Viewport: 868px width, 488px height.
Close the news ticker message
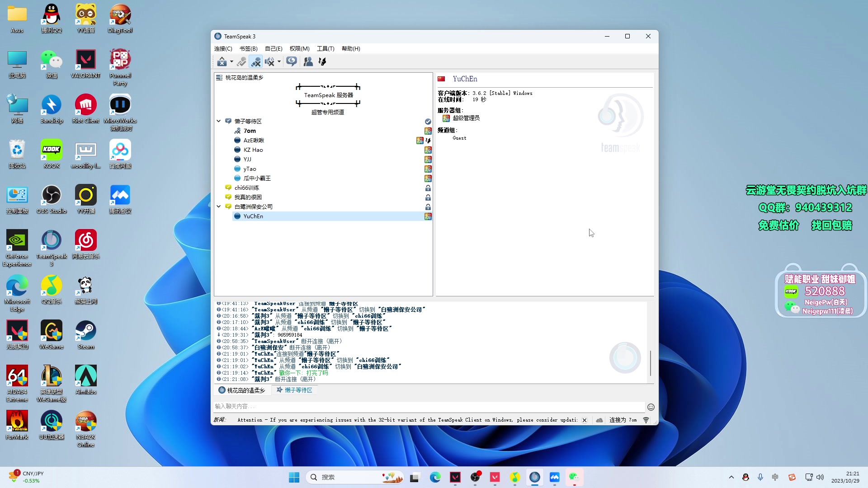(x=585, y=420)
